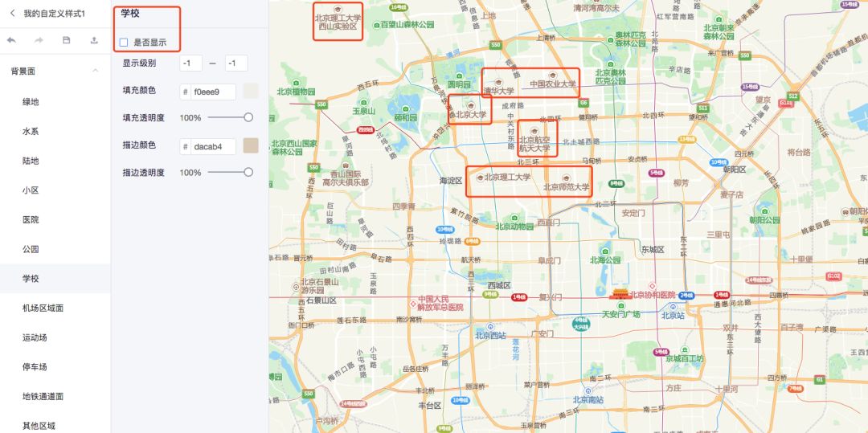The height and width of the screenshot is (433, 868).
Task: Click the 东城区 district label
Action: (x=653, y=250)
